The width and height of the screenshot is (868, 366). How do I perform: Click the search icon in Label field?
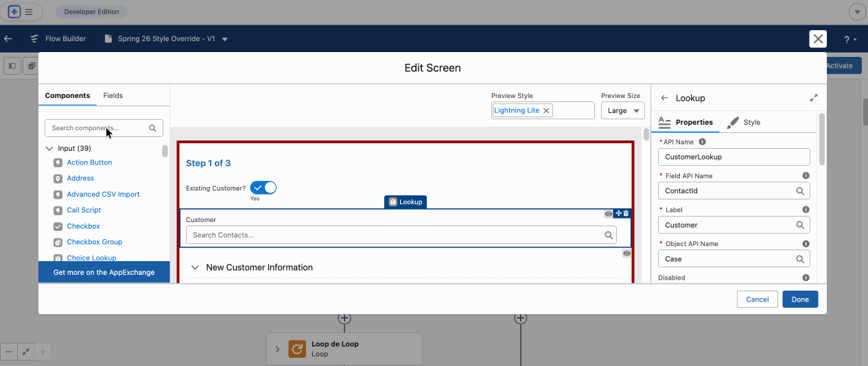click(800, 225)
